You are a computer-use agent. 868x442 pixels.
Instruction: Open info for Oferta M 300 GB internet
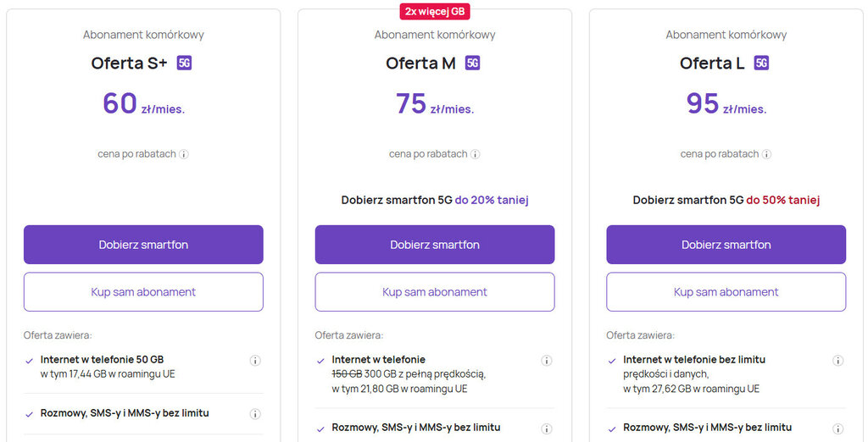(547, 361)
